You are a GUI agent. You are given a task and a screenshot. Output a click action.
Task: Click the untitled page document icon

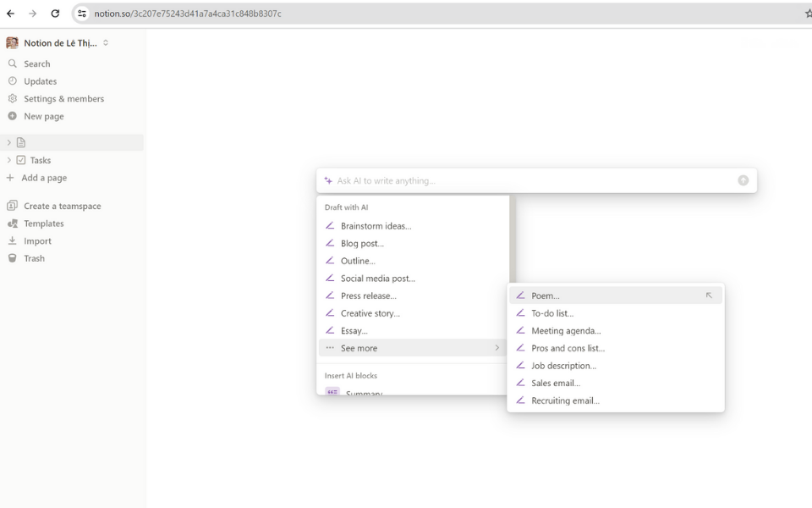click(20, 142)
